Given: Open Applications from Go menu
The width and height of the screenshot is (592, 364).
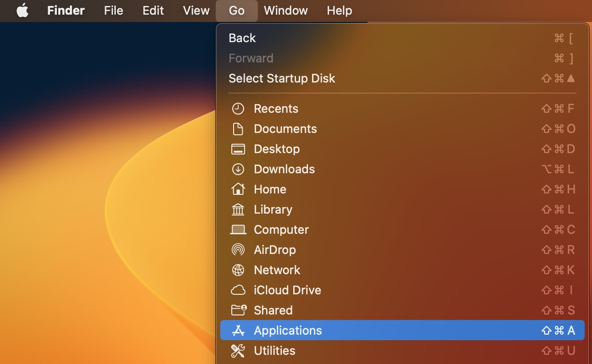Looking at the screenshot, I should coord(402,331).
